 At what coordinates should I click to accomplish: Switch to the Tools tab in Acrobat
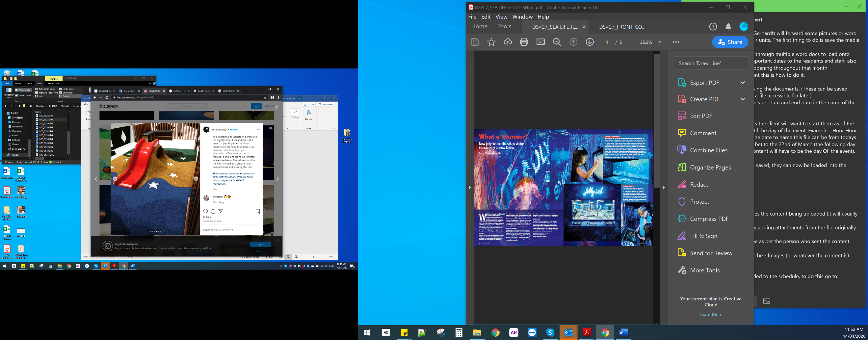(x=504, y=27)
